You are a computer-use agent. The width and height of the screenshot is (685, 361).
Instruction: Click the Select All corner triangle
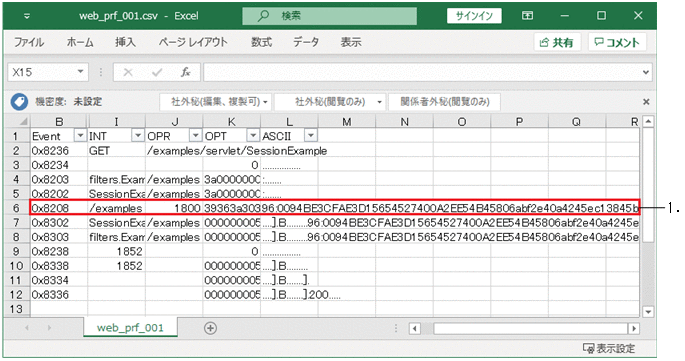(23, 121)
